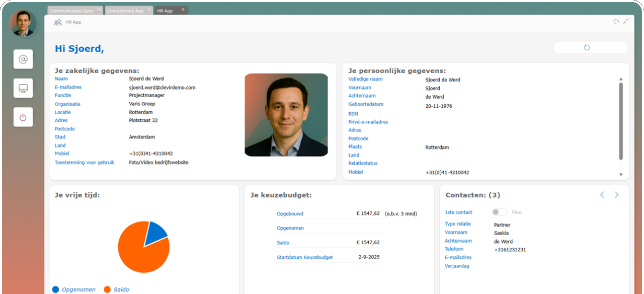Click the orange Saldo legend dot
644x294 pixels.
[107, 289]
